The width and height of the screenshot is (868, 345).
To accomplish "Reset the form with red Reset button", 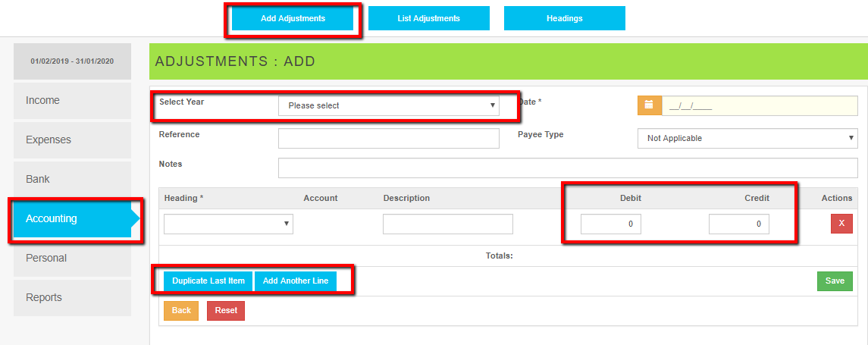I will (x=226, y=311).
